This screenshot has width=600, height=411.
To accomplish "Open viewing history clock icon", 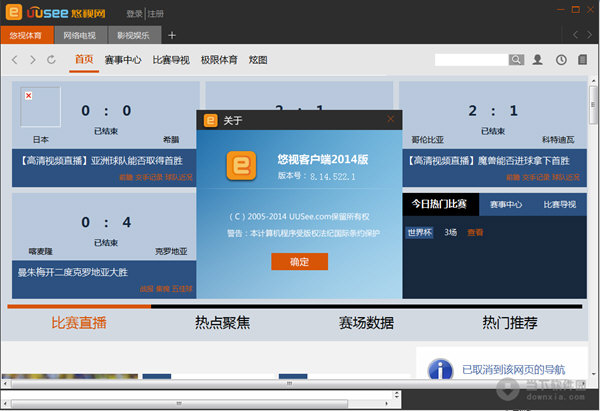I will (561, 60).
